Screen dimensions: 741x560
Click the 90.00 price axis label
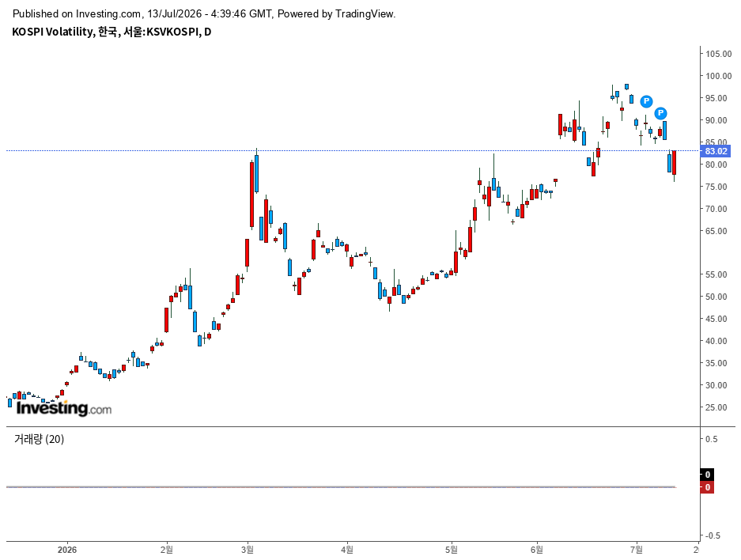[716, 120]
